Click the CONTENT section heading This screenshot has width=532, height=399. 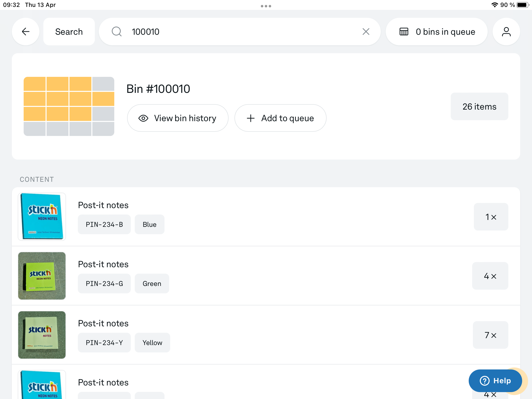point(37,179)
